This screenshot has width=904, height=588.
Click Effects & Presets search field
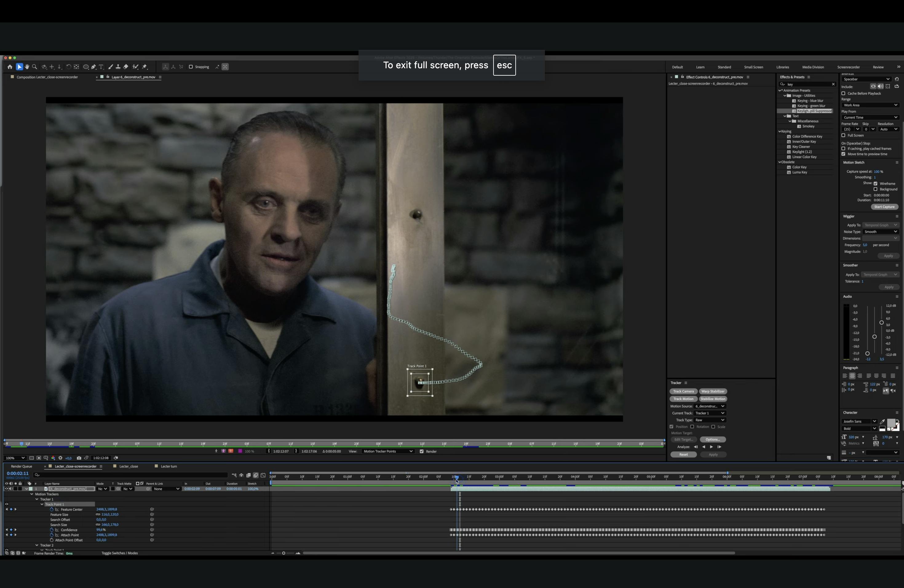pos(807,84)
